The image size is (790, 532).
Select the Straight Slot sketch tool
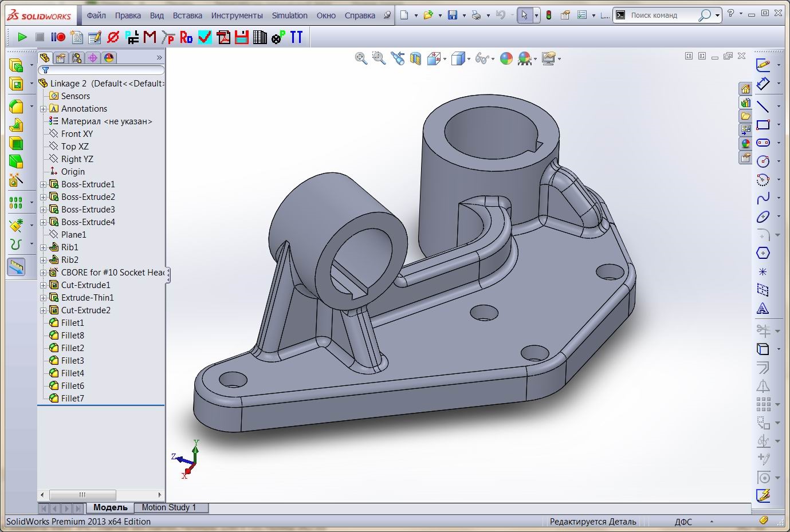(x=763, y=143)
